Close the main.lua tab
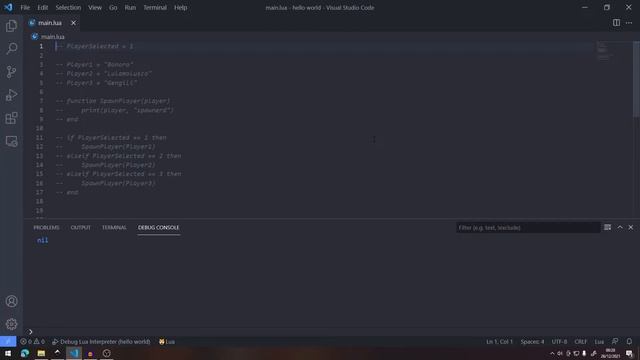This screenshot has width=640, height=360. click(73, 23)
